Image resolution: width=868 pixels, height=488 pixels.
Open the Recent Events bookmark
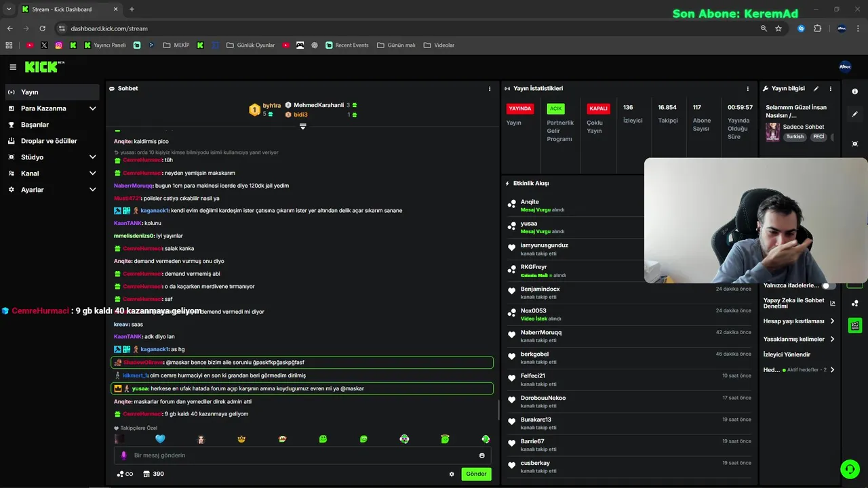coord(347,45)
